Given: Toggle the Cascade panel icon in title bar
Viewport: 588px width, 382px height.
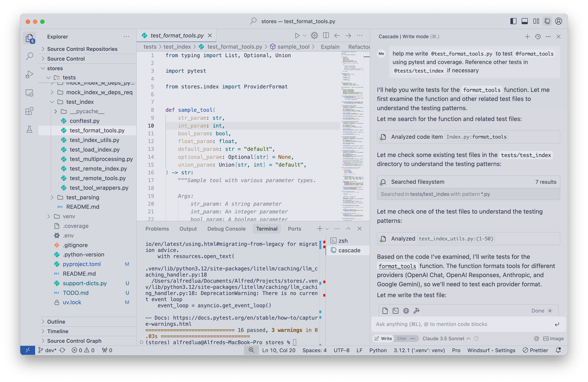Looking at the screenshot, I should click(547, 21).
